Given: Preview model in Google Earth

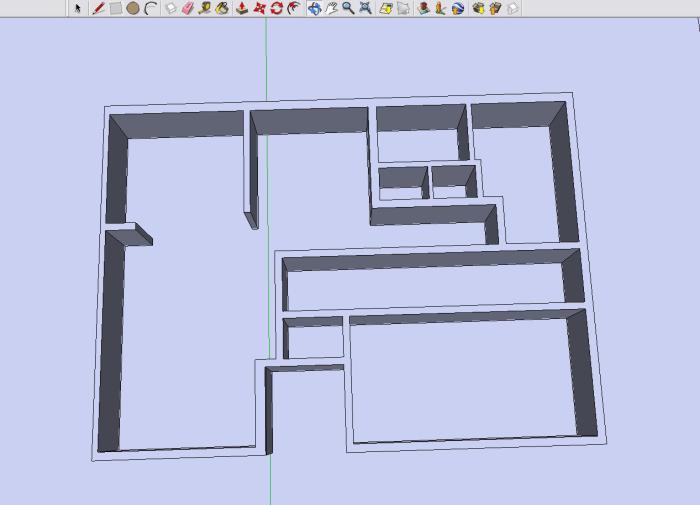Looking at the screenshot, I should pyautogui.click(x=457, y=8).
